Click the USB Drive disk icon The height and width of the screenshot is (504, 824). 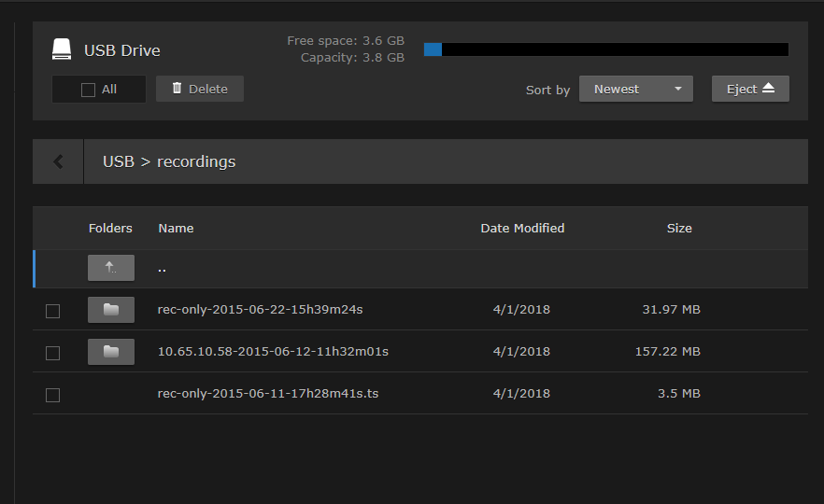[62, 49]
